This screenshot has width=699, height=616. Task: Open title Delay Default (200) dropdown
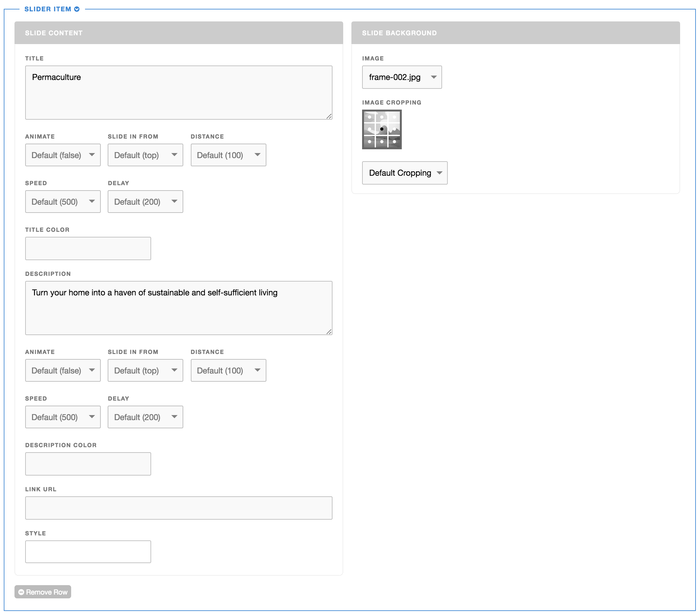[x=145, y=202]
